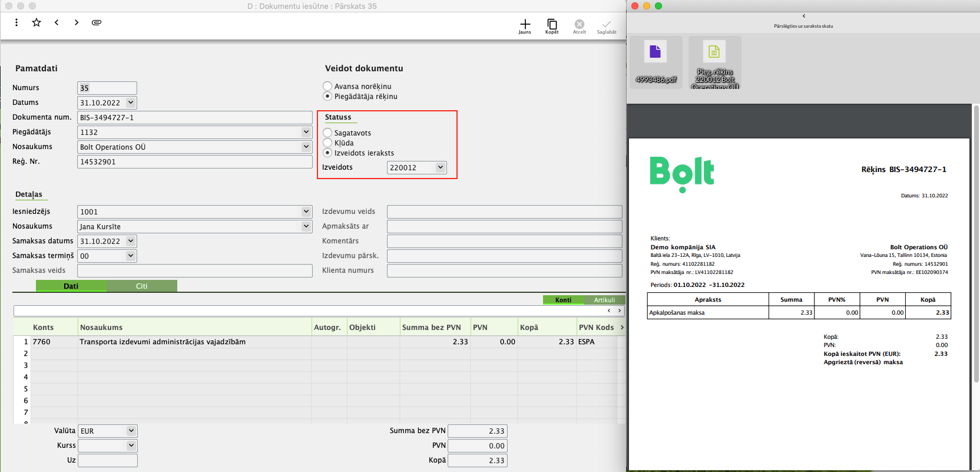Image resolution: width=980 pixels, height=472 pixels.
Task: Set status to Kļūda
Action: (x=327, y=143)
